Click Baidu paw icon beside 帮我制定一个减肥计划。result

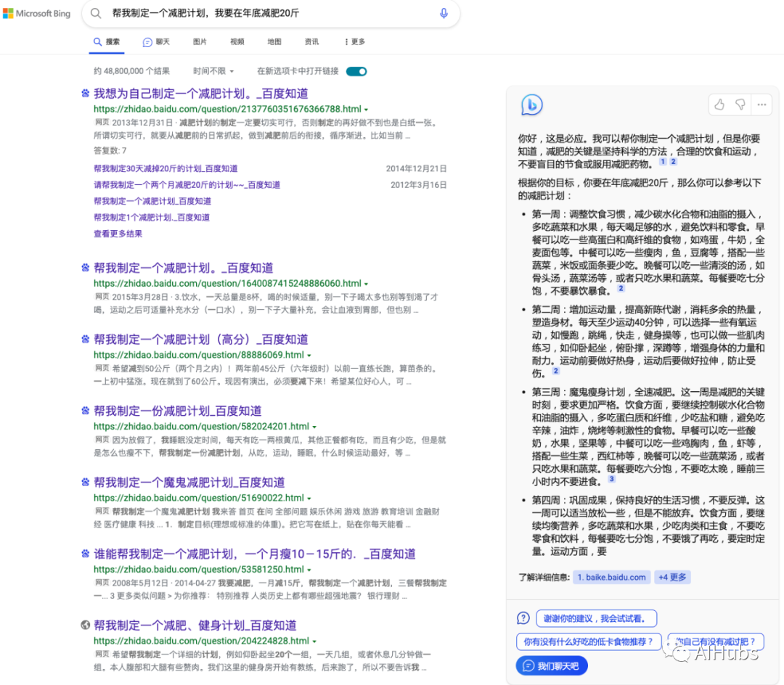tap(86, 267)
